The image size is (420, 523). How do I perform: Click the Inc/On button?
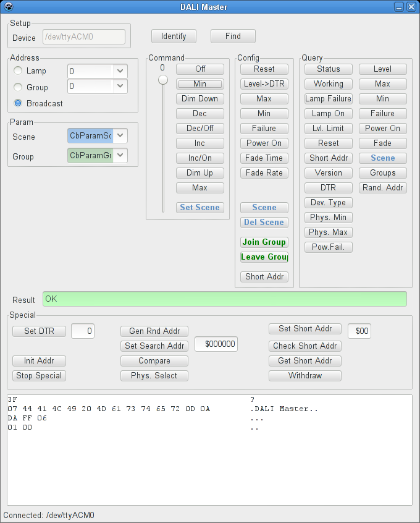(x=200, y=158)
